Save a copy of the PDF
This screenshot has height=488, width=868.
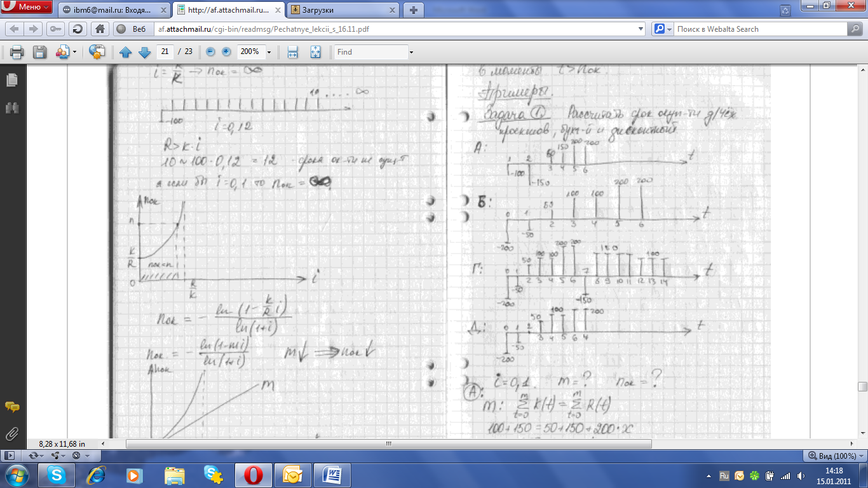39,52
